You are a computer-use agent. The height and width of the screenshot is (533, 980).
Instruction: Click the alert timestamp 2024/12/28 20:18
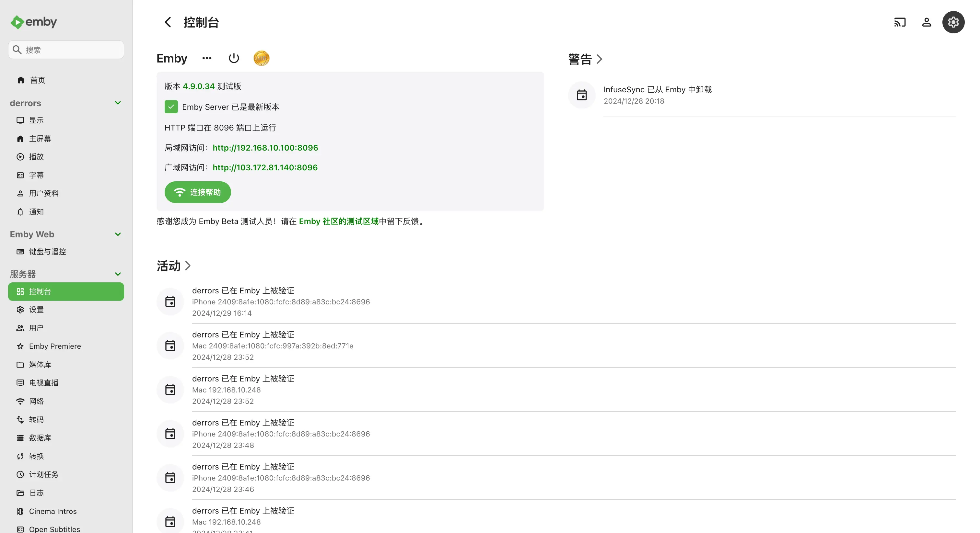click(x=634, y=101)
